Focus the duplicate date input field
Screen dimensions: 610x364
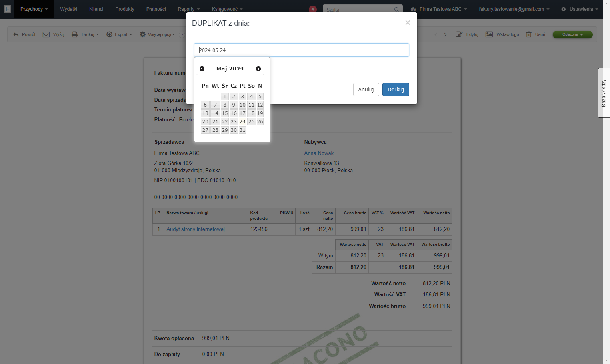(302, 50)
